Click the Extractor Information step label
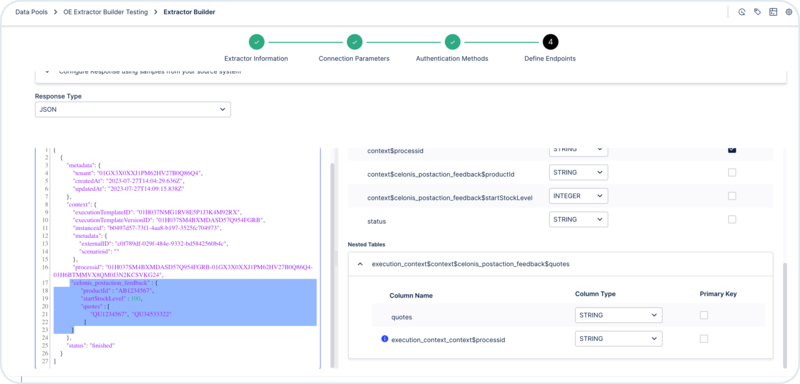The height and width of the screenshot is (384, 800). pos(256,59)
